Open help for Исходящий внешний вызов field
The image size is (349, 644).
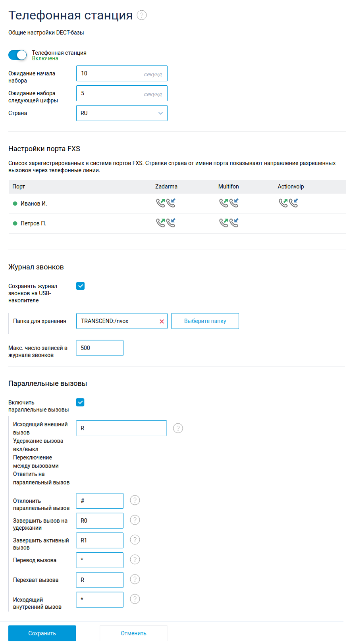[178, 428]
